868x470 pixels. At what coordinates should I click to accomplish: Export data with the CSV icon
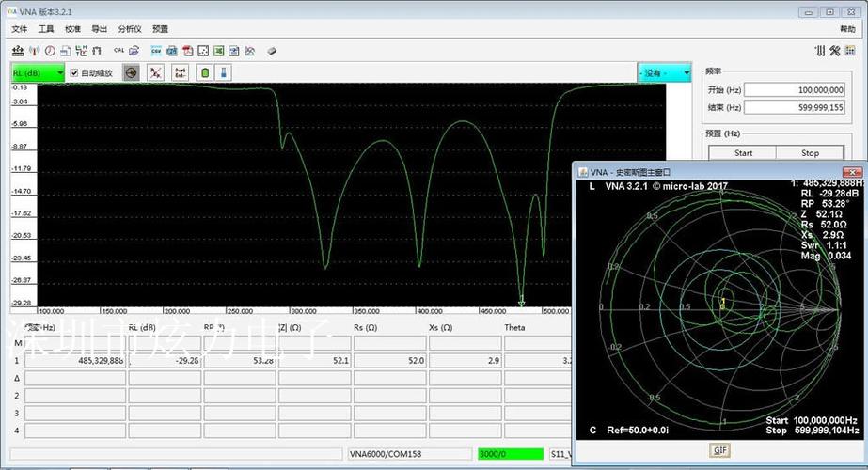[x=156, y=51]
